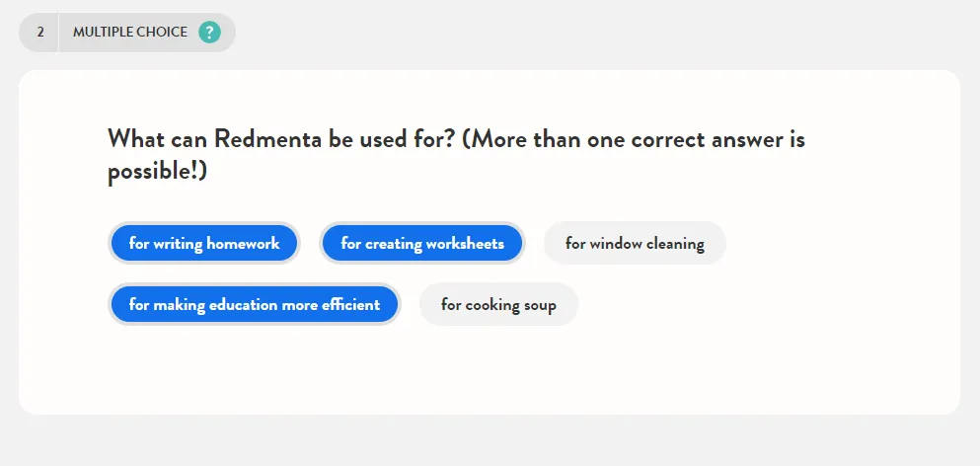Choose cooking soup as an answer
Viewport: 980px width, 466px height.
[498, 304]
